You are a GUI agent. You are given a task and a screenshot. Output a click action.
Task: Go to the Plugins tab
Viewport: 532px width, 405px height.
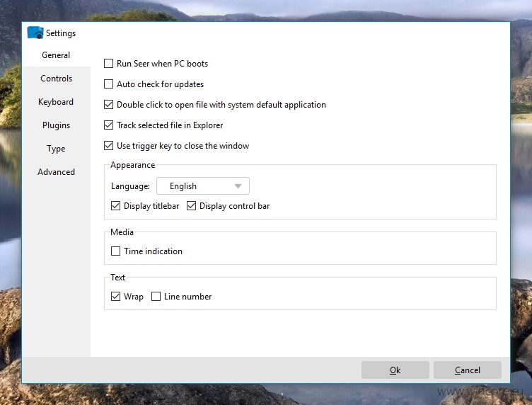click(56, 125)
